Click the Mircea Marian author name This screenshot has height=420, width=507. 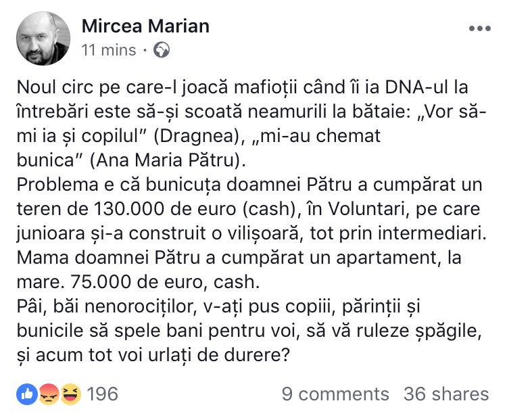(x=145, y=26)
